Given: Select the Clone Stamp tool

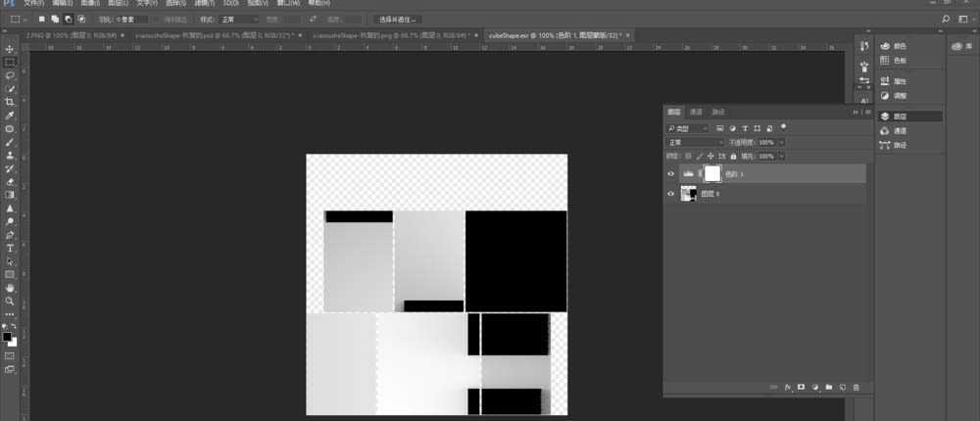Looking at the screenshot, I should 10,156.
